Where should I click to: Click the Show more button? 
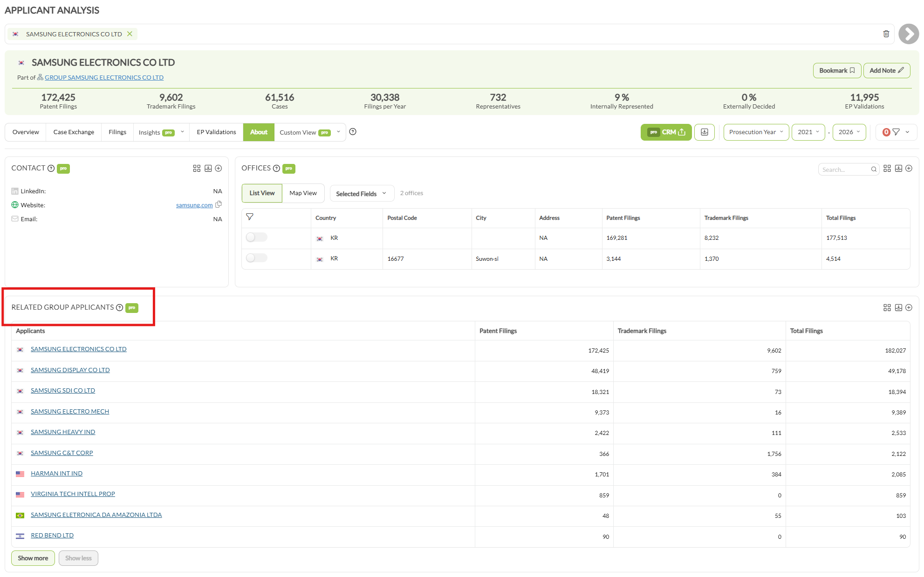click(x=33, y=558)
